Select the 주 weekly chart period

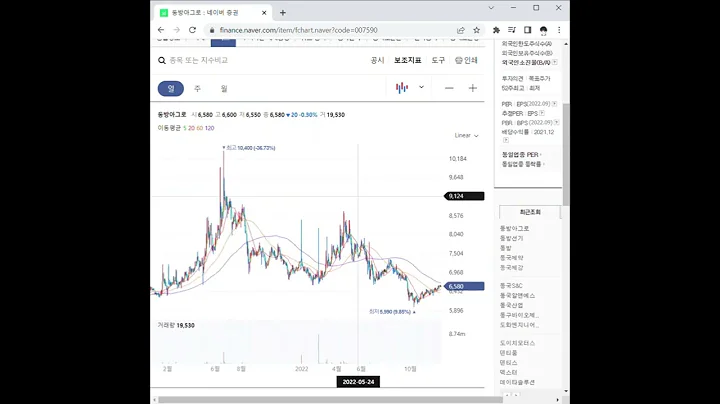point(197,89)
